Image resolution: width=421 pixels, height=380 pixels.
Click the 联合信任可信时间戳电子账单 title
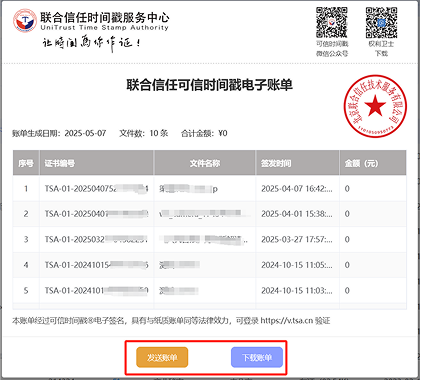click(209, 85)
